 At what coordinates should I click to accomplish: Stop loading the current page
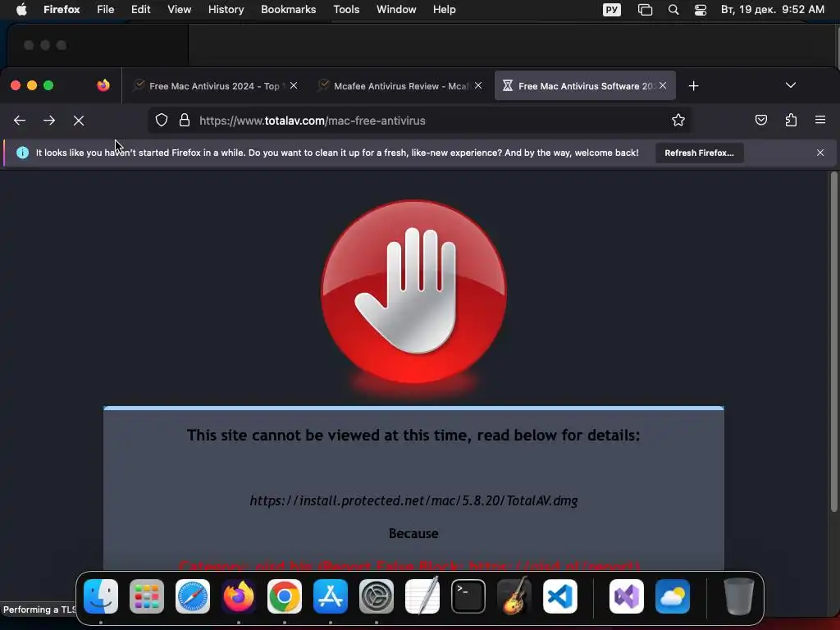(x=79, y=121)
